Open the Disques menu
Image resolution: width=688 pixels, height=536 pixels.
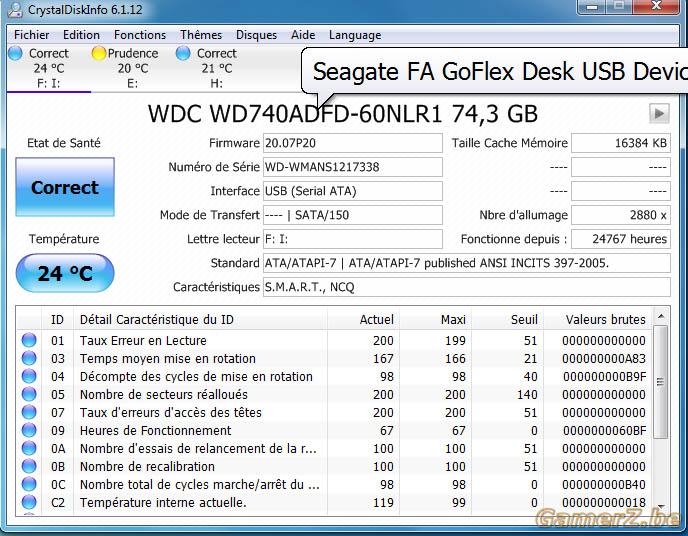coord(256,35)
